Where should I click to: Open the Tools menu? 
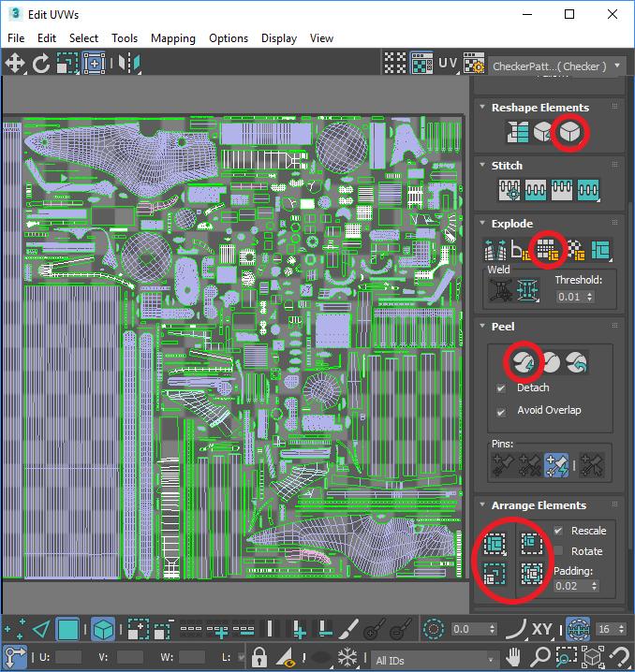125,38
